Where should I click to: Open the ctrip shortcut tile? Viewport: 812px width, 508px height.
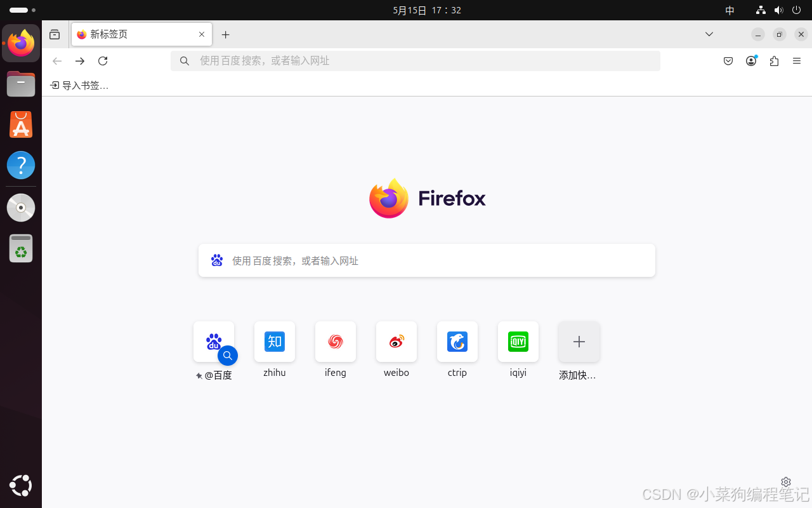(457, 342)
